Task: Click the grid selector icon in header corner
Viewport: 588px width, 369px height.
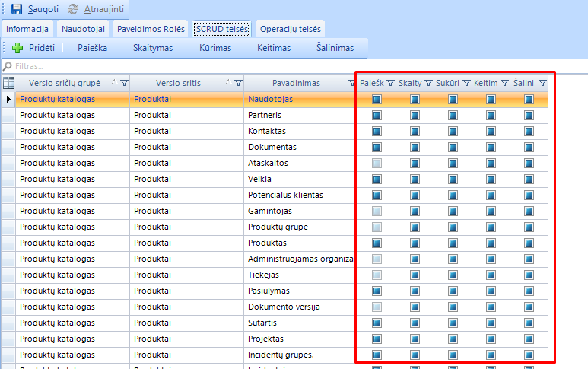Action: pyautogui.click(x=9, y=83)
